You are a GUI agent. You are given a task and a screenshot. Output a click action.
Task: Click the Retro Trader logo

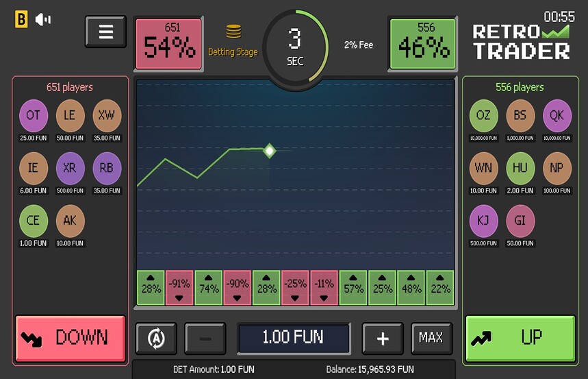[x=521, y=42]
